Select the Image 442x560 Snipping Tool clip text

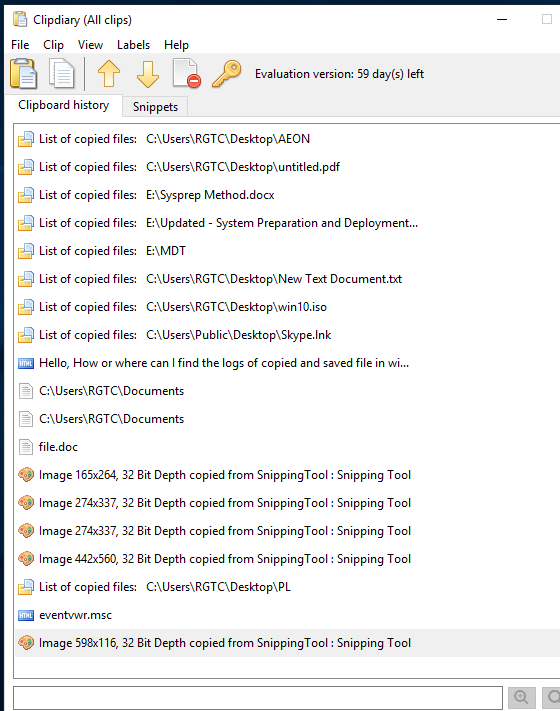[225, 559]
